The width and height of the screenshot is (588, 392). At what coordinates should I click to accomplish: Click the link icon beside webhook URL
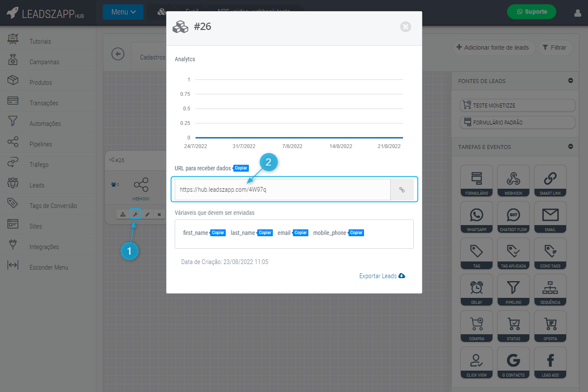pyautogui.click(x=402, y=190)
